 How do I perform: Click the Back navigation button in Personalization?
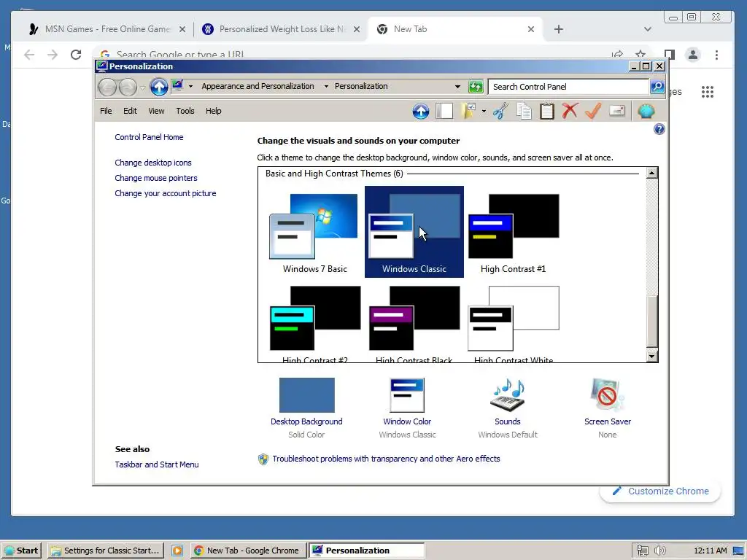[x=107, y=87]
